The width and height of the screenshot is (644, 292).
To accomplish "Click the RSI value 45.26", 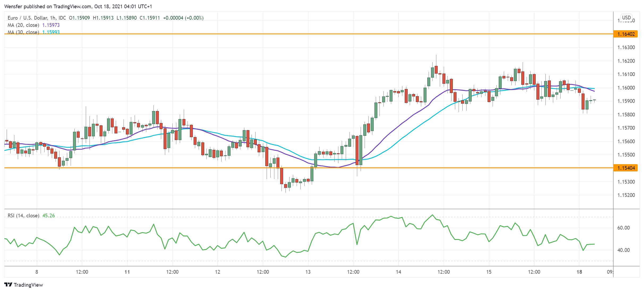I will tap(49, 215).
